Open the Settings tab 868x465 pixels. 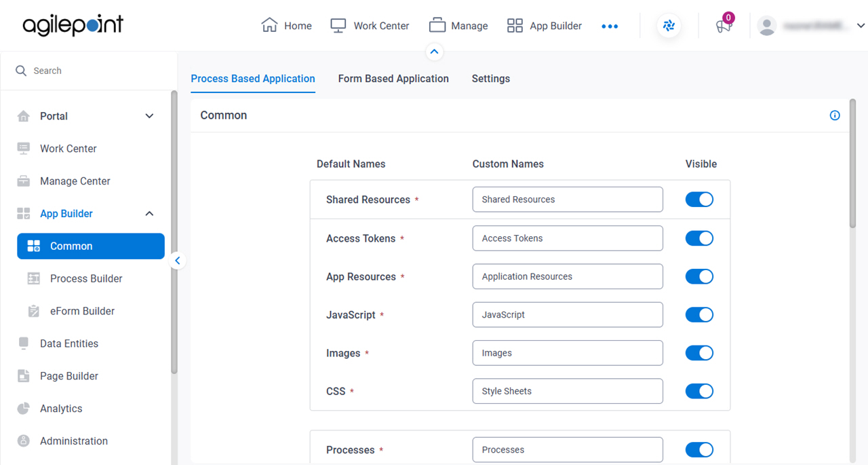pyautogui.click(x=491, y=79)
